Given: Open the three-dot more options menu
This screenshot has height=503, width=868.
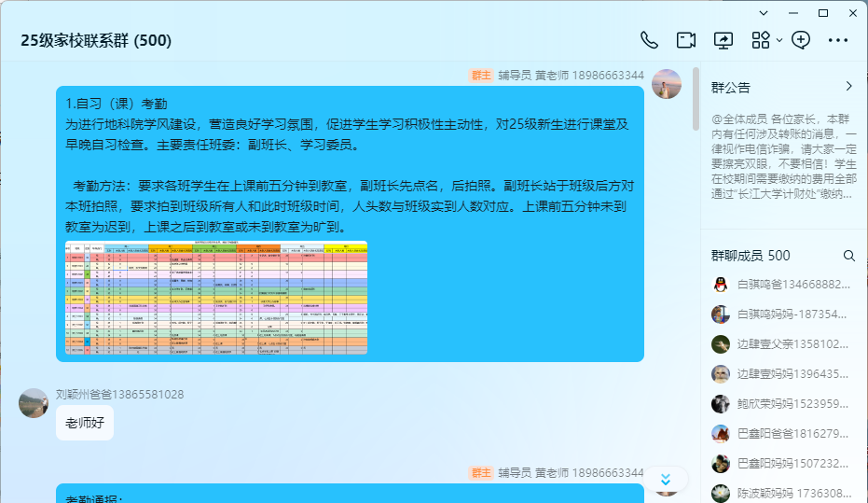Looking at the screenshot, I should point(838,40).
